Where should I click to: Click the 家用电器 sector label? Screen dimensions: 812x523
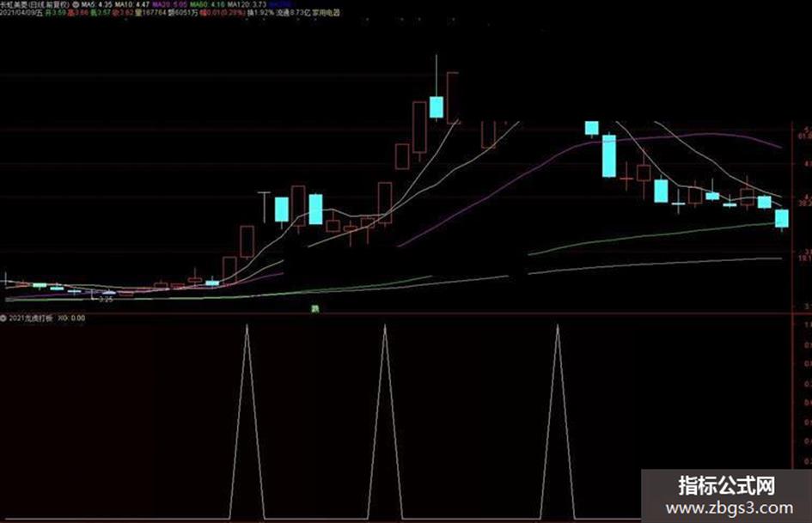point(326,12)
